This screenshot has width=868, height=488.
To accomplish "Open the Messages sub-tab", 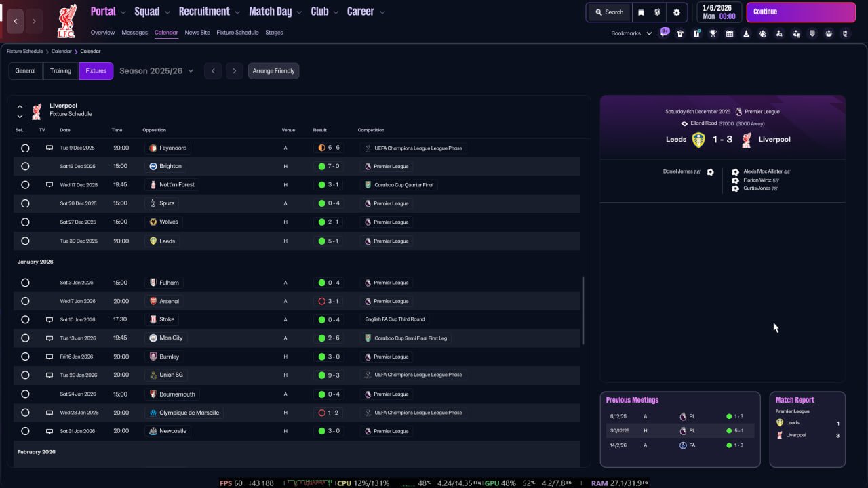I will pos(134,33).
